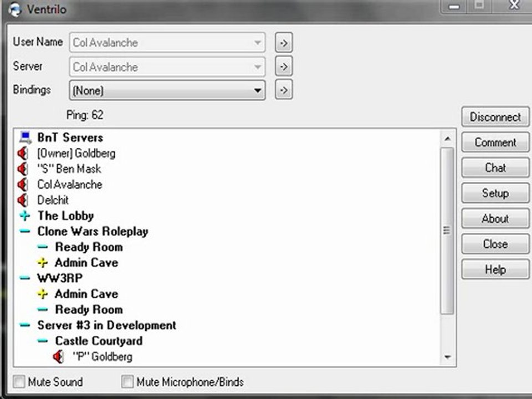Select user Delchit
The image size is (532, 399).
pyautogui.click(x=53, y=200)
